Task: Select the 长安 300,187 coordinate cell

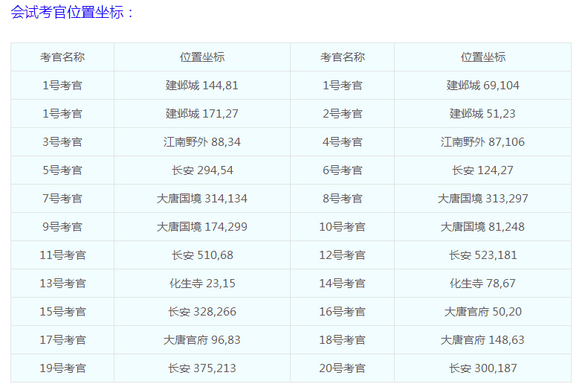Action: (482, 368)
